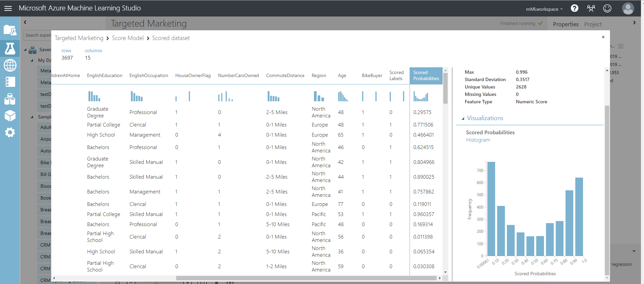Open the hamburger navigation menu
The height and width of the screenshot is (284, 644).
(x=8, y=8)
